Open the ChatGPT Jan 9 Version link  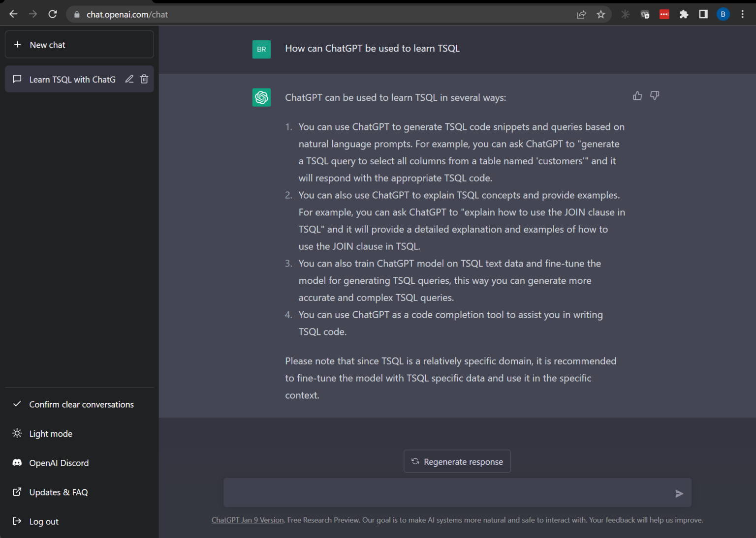tap(247, 519)
